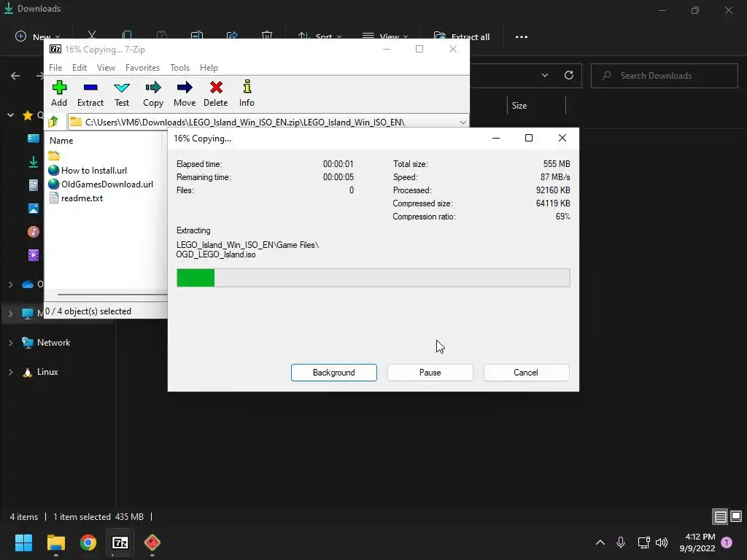Send extraction to Background
The height and width of the screenshot is (560, 747).
click(x=334, y=373)
